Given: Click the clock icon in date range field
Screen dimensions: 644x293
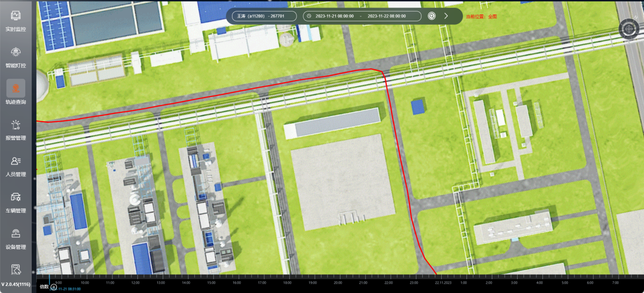Looking at the screenshot, I should point(309,16).
